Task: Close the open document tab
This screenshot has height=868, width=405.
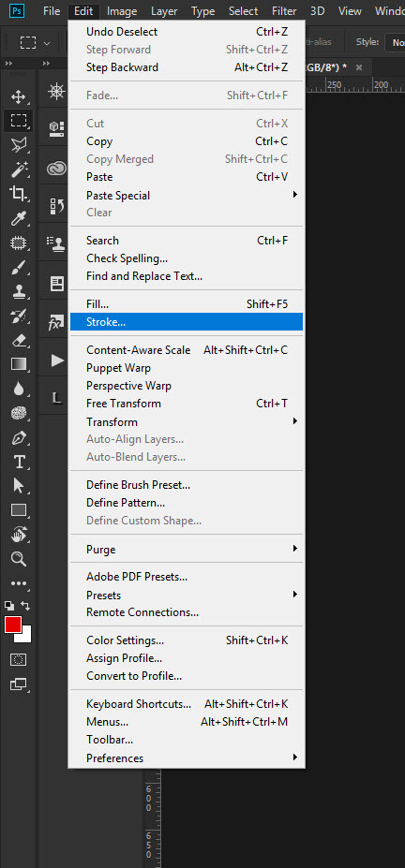Action: coord(359,67)
